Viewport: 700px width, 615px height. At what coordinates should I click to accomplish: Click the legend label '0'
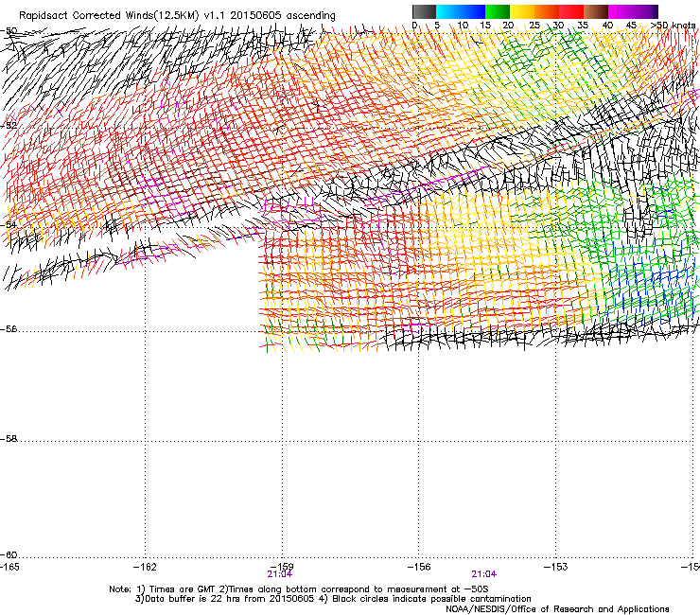point(414,26)
